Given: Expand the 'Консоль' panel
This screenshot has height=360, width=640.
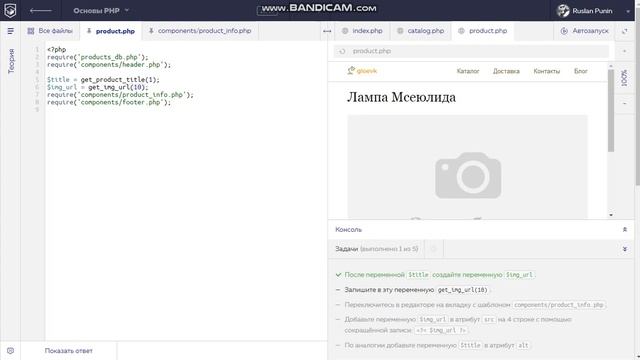Looking at the screenshot, I should point(481,229).
